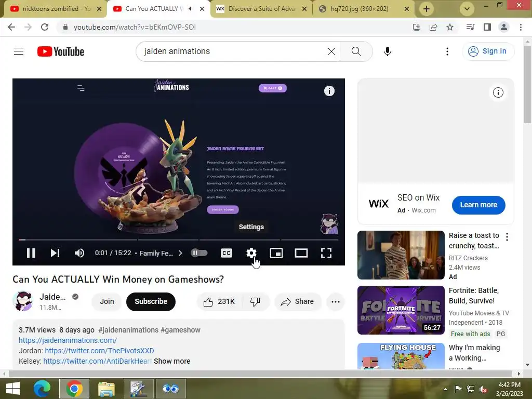Close the nicktoons zombified tab

pos(99,9)
